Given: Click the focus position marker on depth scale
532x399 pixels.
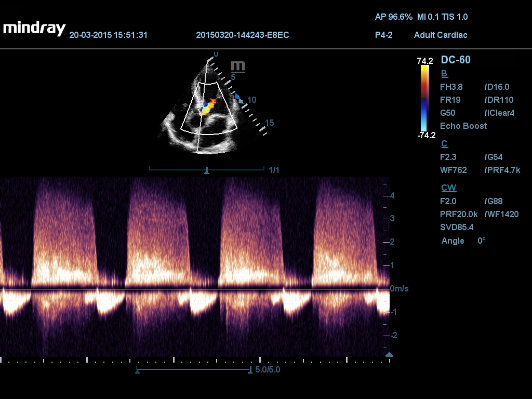Looking at the screenshot, I should (x=237, y=98).
